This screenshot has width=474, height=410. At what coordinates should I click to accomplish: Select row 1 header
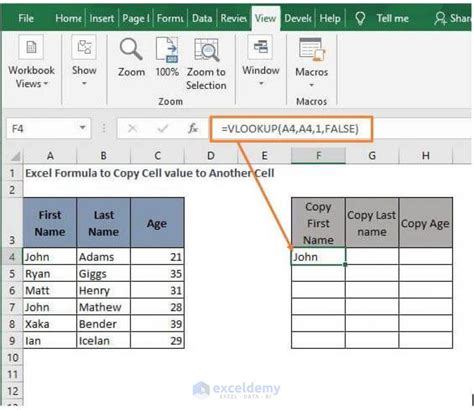click(12, 173)
